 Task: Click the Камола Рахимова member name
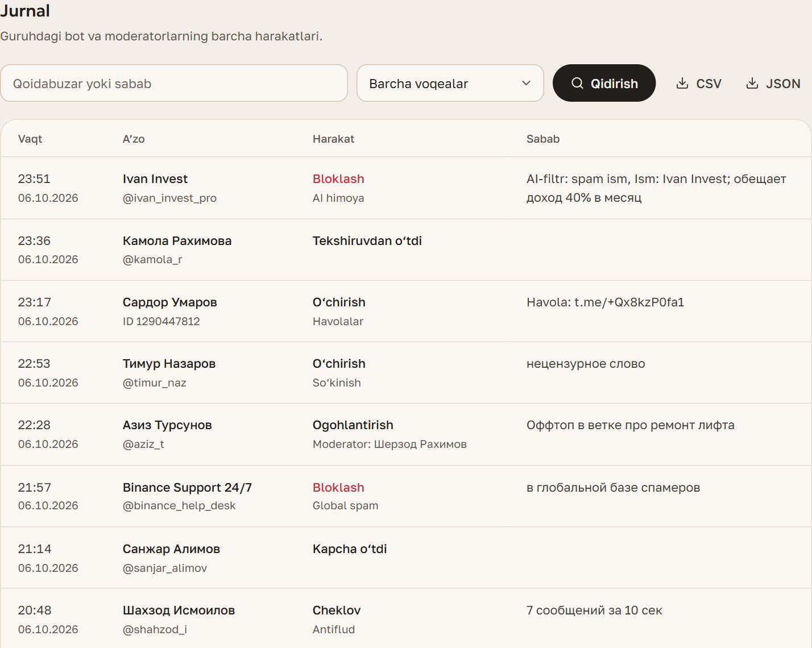(177, 240)
